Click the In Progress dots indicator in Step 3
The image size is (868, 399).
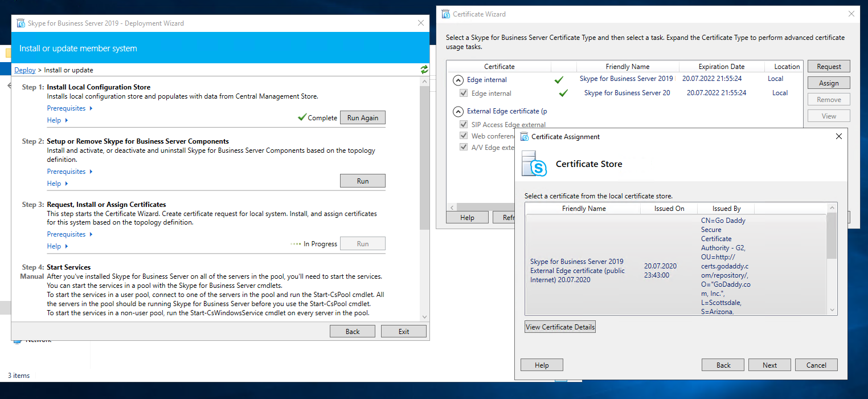click(295, 244)
